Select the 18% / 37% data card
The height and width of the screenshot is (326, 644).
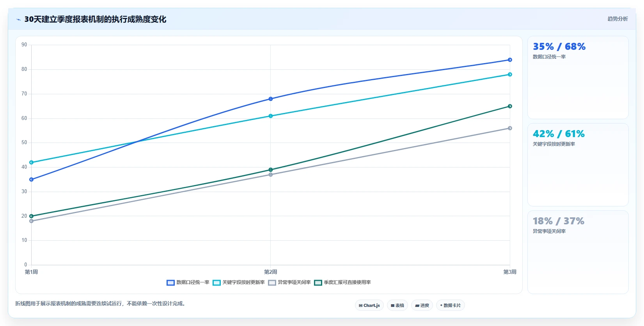point(578,252)
